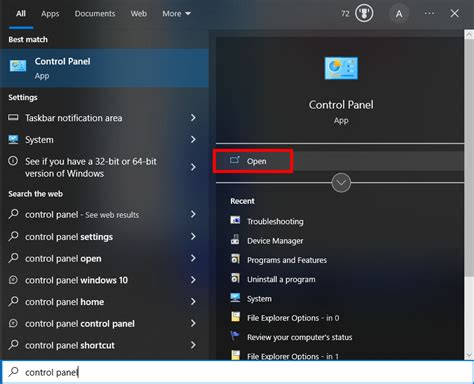Viewport: 474px width, 384px height.
Task: Click the flag icon for Review your computer's status
Action: [x=235, y=336]
